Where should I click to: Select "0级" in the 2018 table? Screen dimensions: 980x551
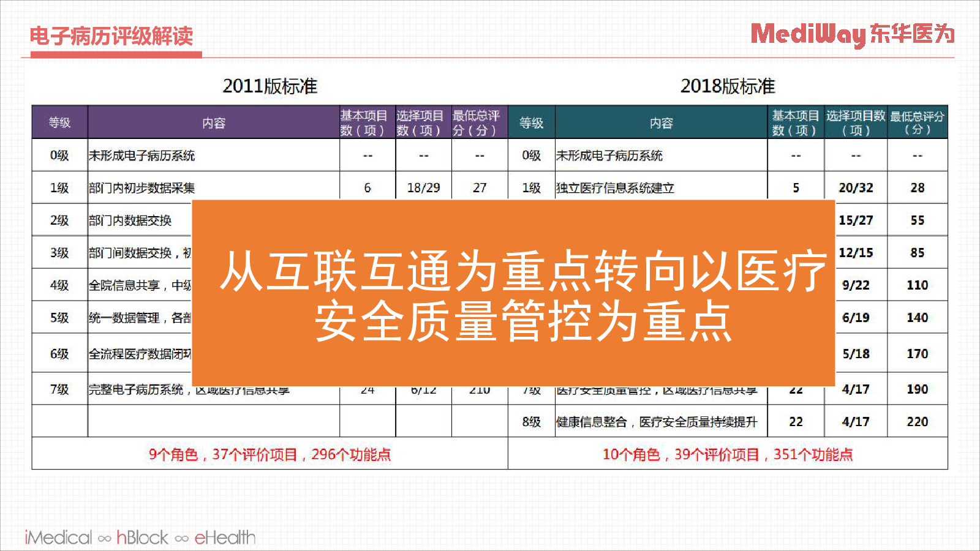(531, 156)
